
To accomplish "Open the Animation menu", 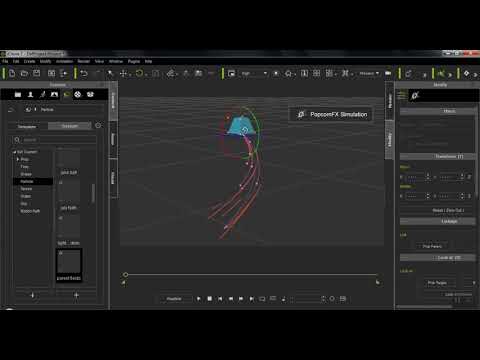I will tap(65, 61).
